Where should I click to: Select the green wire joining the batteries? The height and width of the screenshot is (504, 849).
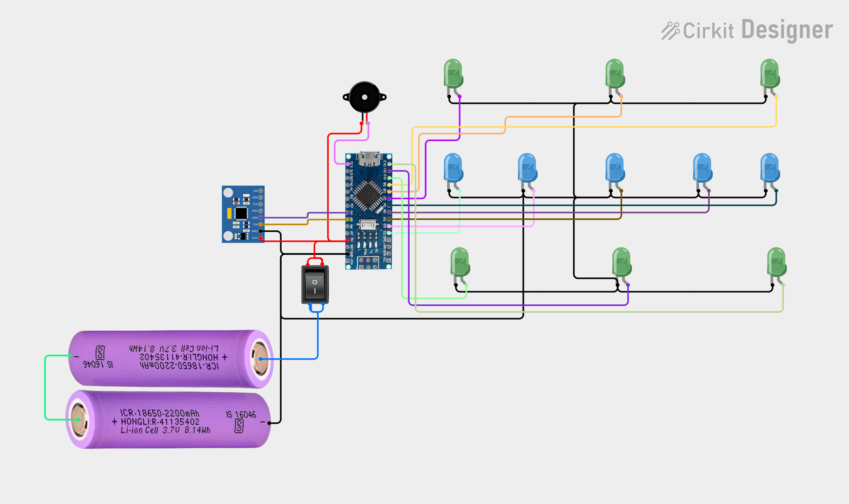point(45,387)
